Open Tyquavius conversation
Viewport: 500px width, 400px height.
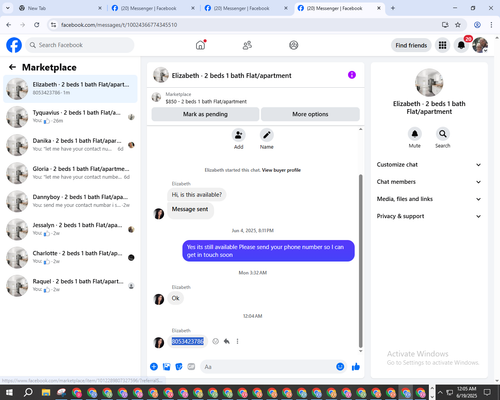(x=70, y=117)
